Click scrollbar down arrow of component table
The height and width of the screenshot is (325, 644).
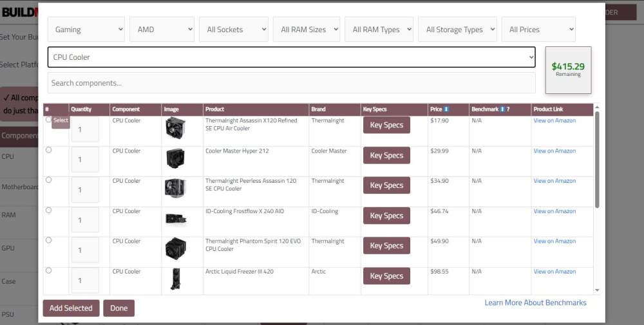click(597, 290)
